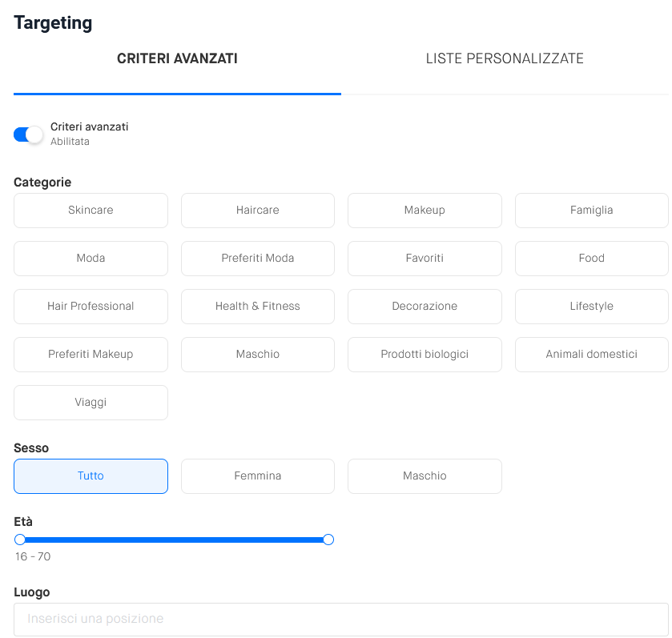Select the Famiglia category
672x638 pixels.
(591, 211)
